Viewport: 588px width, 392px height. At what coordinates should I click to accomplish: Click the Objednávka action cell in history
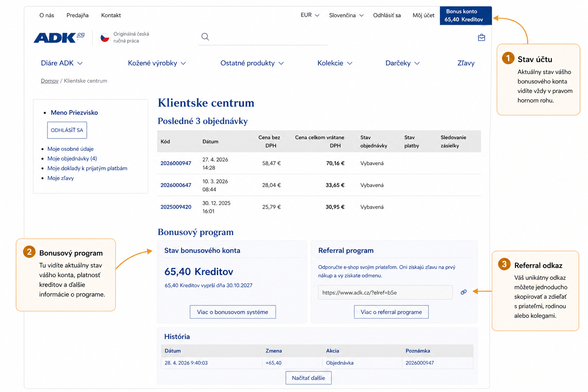[x=340, y=363]
